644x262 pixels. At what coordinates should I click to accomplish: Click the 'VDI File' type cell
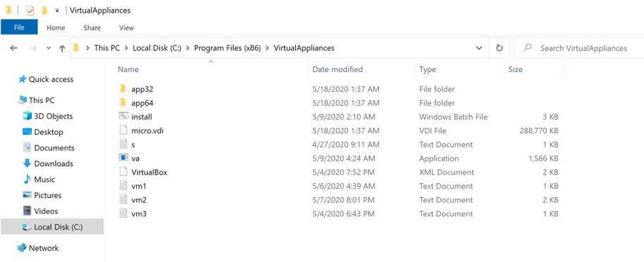click(433, 130)
